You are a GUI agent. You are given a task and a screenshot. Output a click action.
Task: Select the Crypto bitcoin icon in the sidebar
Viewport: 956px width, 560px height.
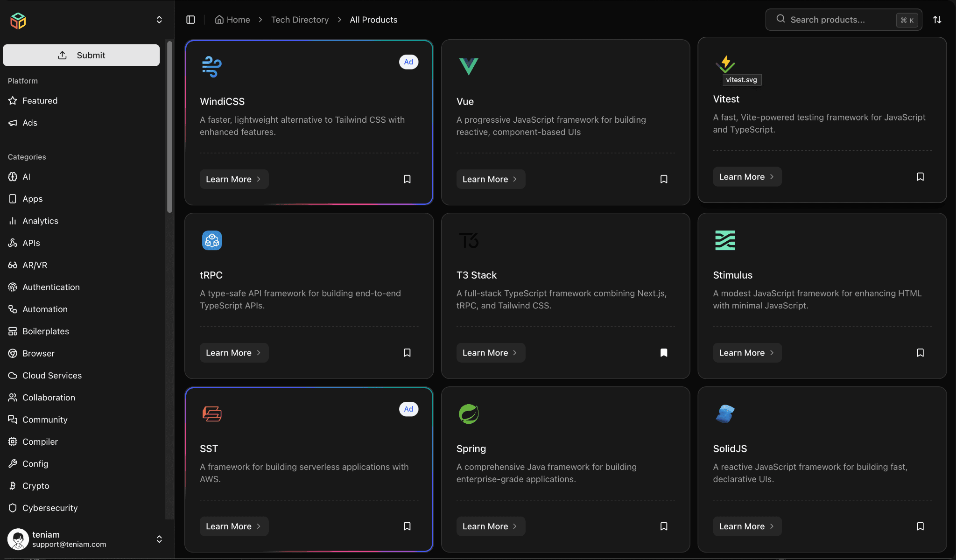coord(13,485)
